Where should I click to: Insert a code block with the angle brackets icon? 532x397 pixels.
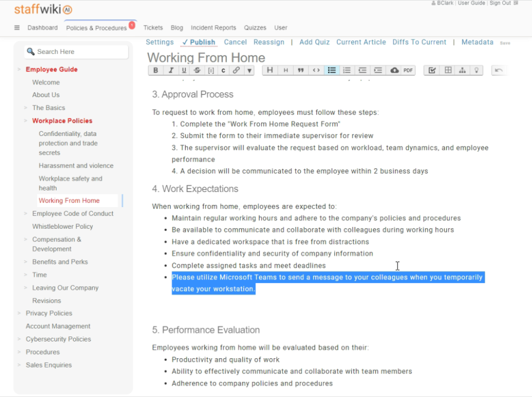[x=316, y=71]
